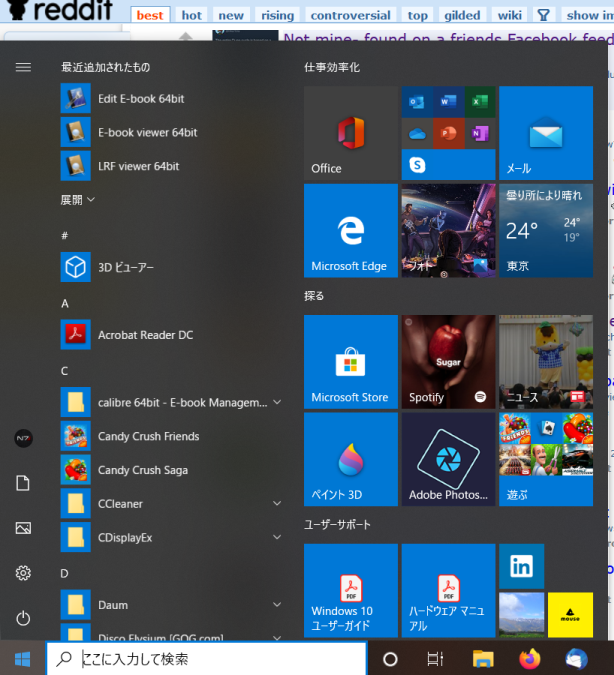
Task: Open Pictures from the Start sidebar
Action: [23, 528]
